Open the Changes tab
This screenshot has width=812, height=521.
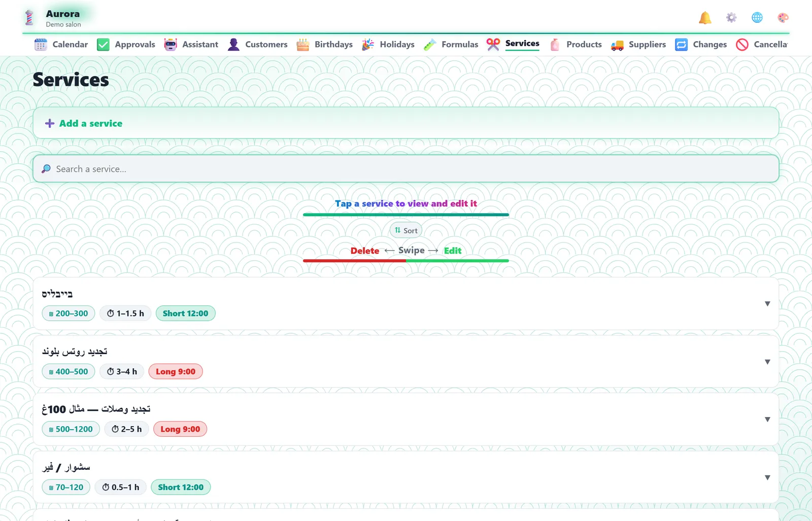(701, 45)
